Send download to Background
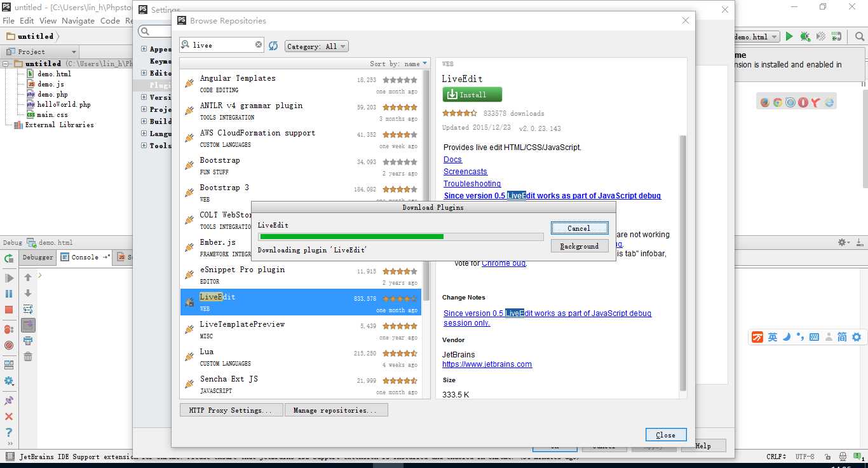Viewport: 868px width, 468px height. (580, 246)
